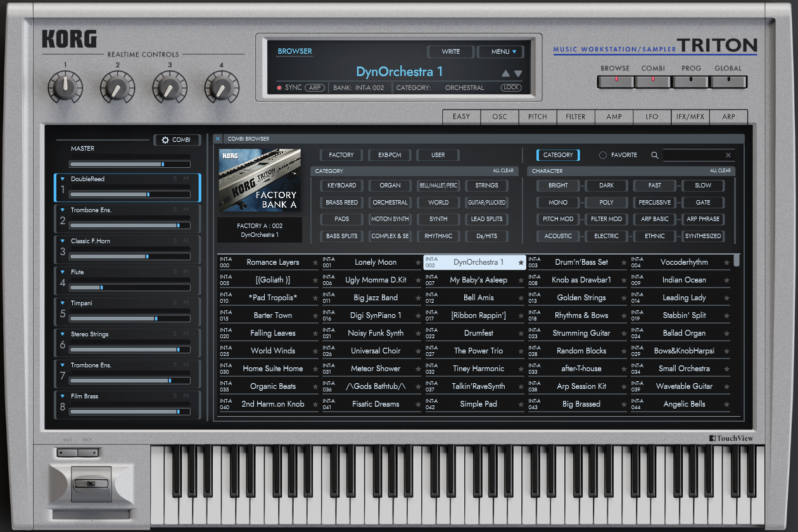Adjust the Flute volume slider
Screen dimensions: 798x532
(x=130, y=288)
